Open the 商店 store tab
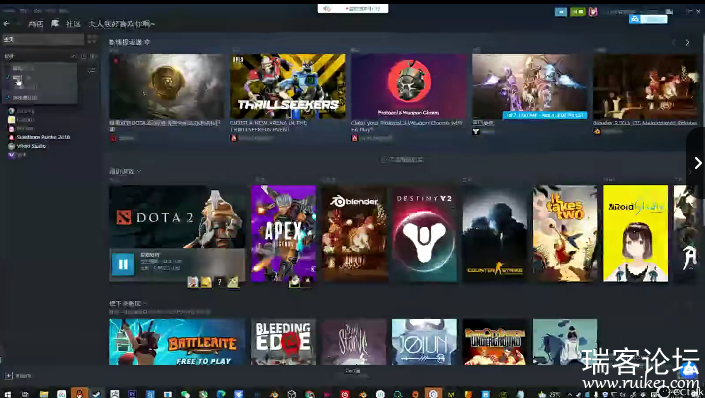705x398 pixels. pos(36,24)
